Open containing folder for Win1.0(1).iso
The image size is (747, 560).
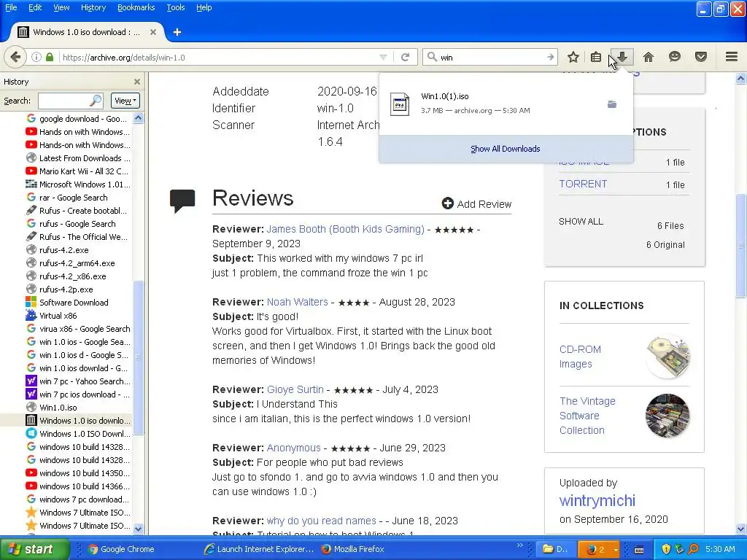612,104
